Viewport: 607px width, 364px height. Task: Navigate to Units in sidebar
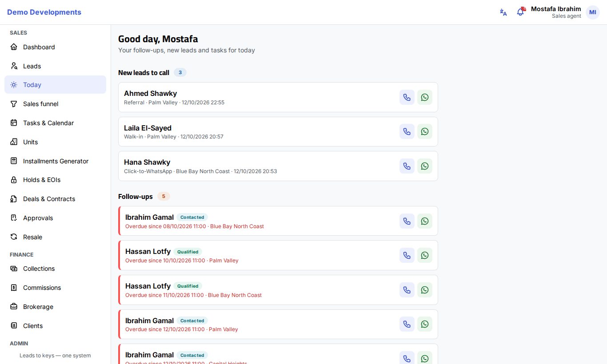coord(56,142)
